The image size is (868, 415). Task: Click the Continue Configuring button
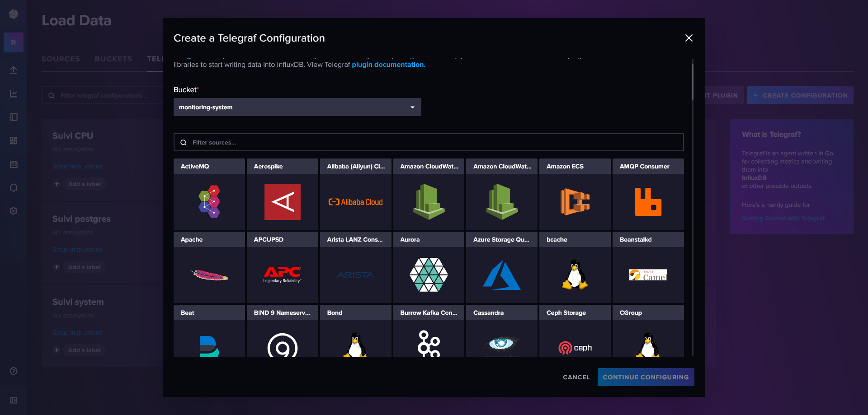tap(645, 377)
